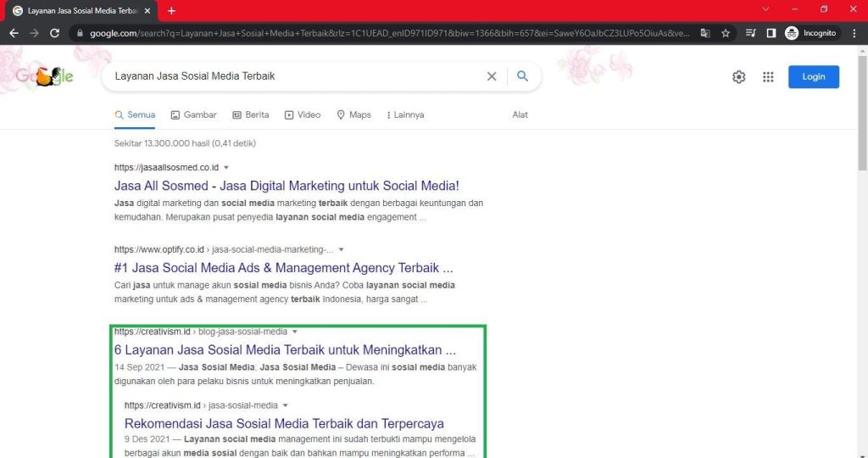Close the Layanan Jasa Sosial Media tab

[x=147, y=10]
